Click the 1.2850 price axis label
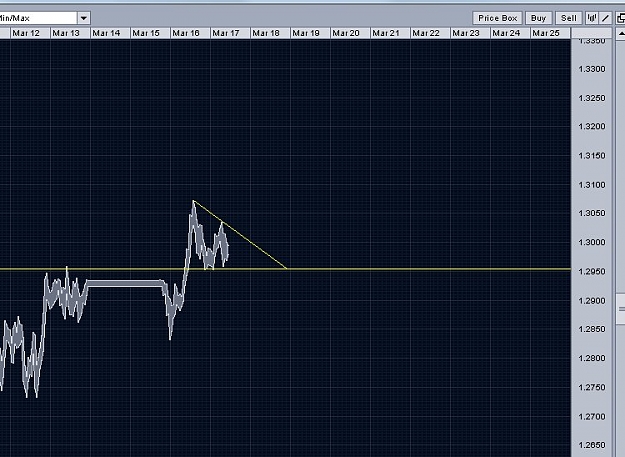 [x=592, y=330]
